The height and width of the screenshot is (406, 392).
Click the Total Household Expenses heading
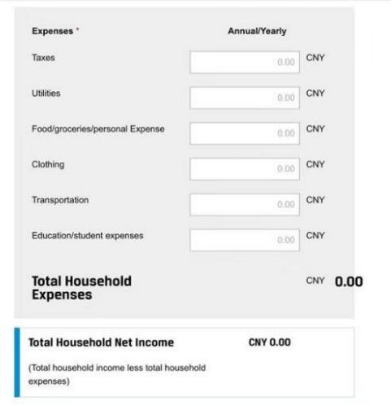[82, 288]
